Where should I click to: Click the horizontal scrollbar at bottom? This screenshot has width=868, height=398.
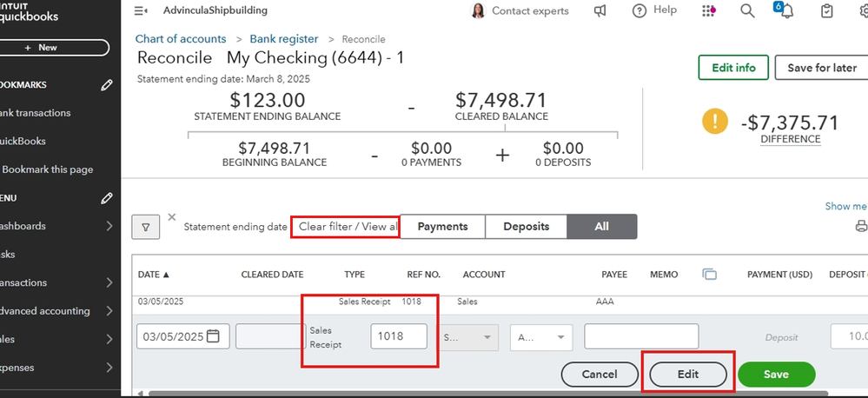488,394
